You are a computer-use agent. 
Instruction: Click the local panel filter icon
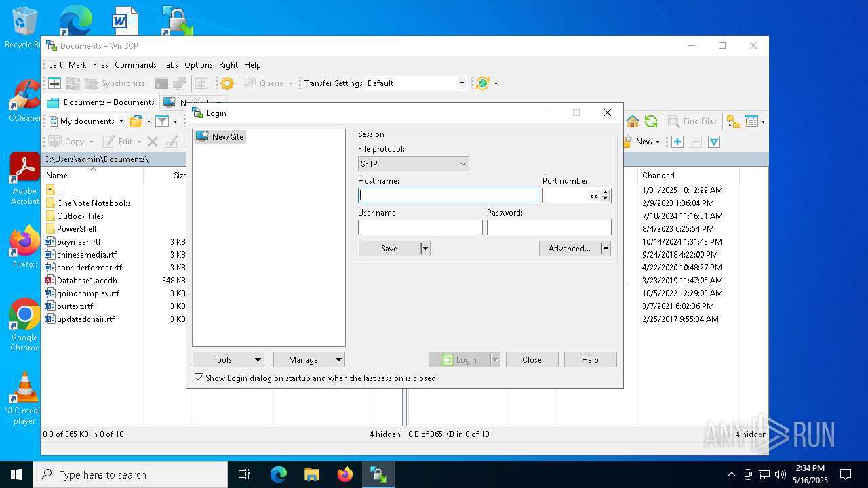[x=161, y=121]
